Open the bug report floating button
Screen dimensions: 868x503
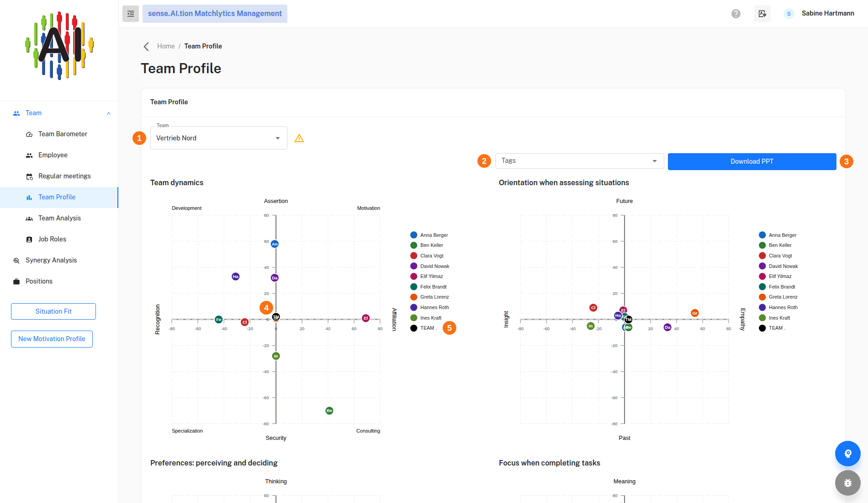(848, 483)
